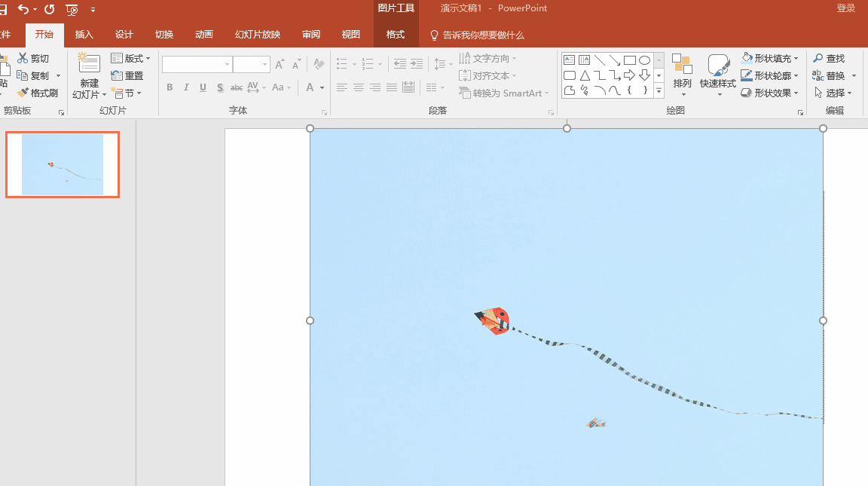
Task: Open the 排列 Arrange tool
Action: [x=682, y=74]
